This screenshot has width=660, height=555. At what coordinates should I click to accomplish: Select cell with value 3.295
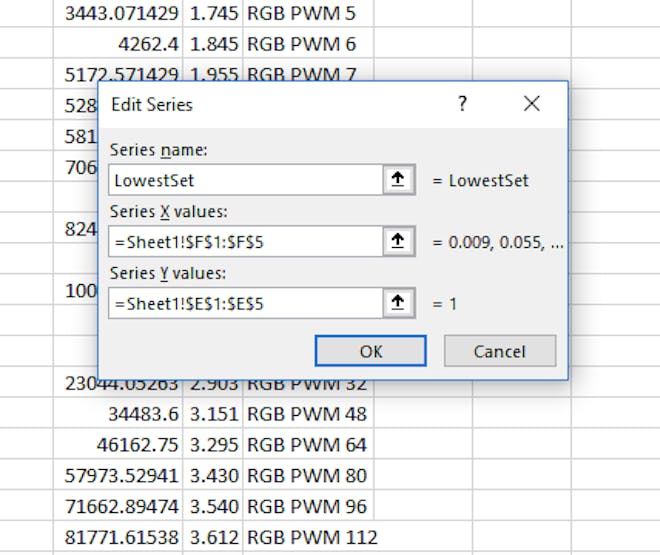[x=213, y=445]
